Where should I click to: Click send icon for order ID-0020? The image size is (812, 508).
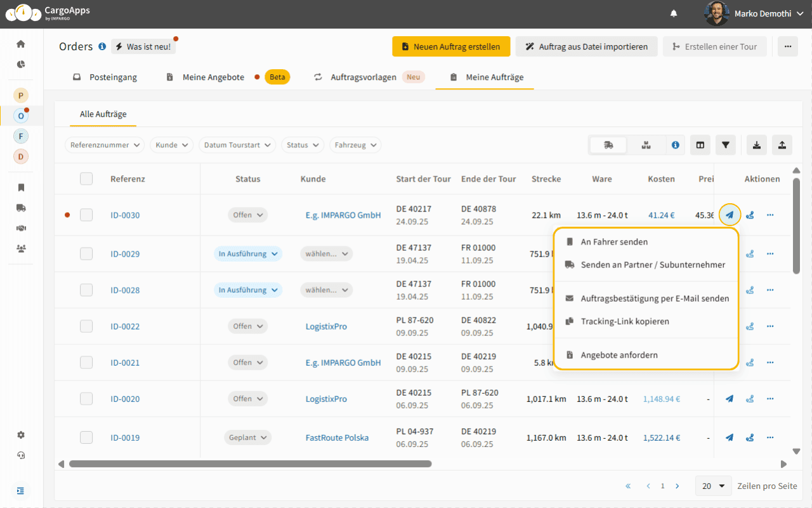[x=730, y=399]
